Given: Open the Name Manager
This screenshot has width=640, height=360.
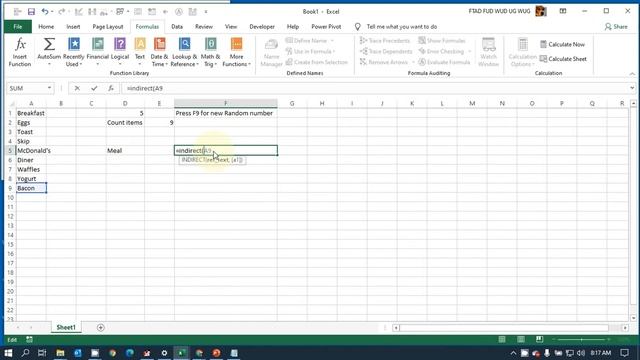Looking at the screenshot, I should [271, 52].
